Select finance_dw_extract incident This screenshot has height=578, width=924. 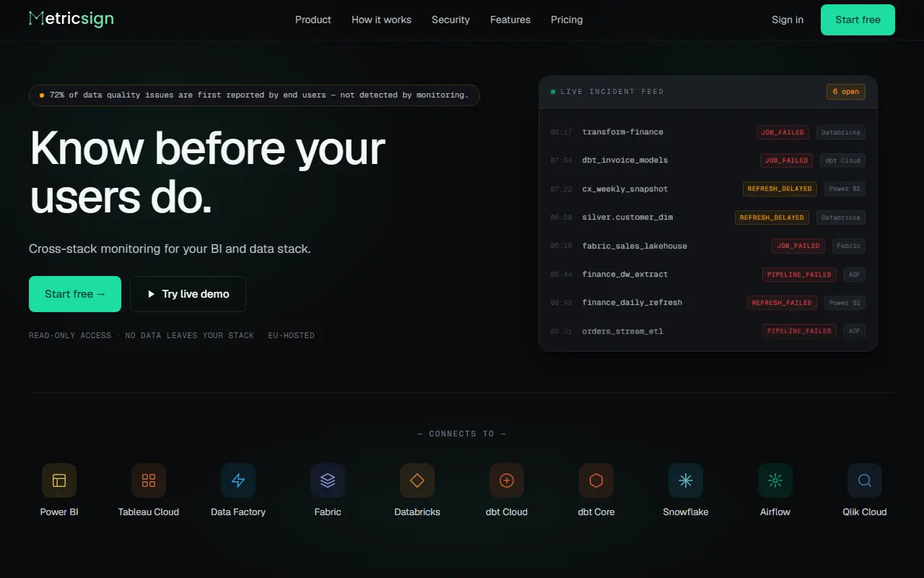coord(707,275)
